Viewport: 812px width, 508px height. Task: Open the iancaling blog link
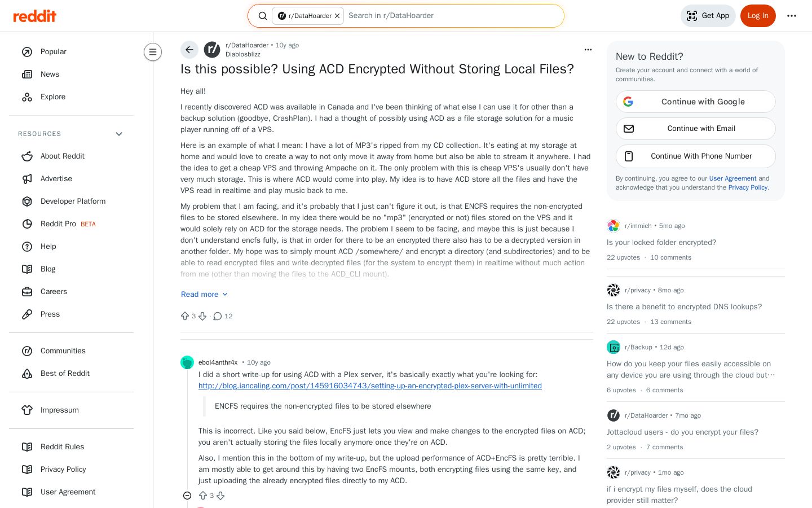point(370,386)
